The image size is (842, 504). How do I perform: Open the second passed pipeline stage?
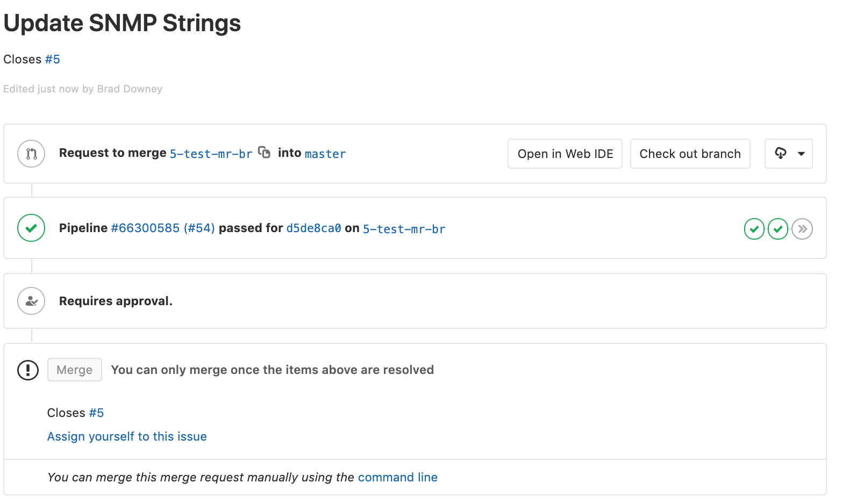[778, 229]
